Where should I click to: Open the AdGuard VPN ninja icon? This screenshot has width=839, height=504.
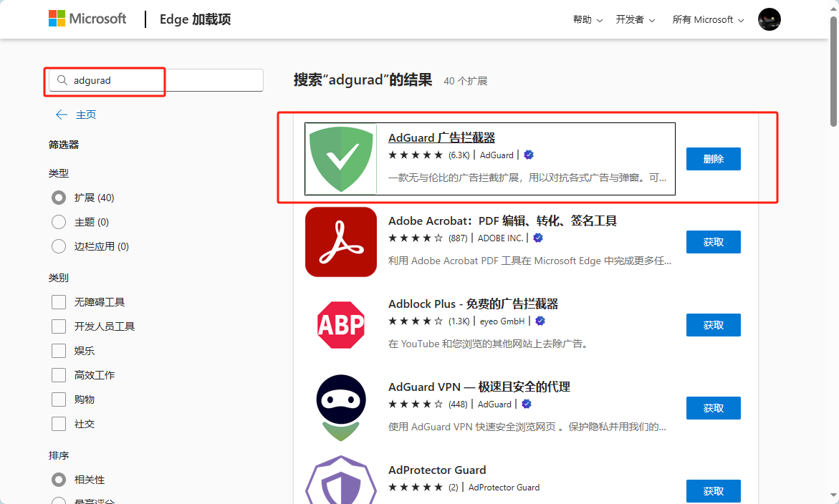(x=341, y=408)
